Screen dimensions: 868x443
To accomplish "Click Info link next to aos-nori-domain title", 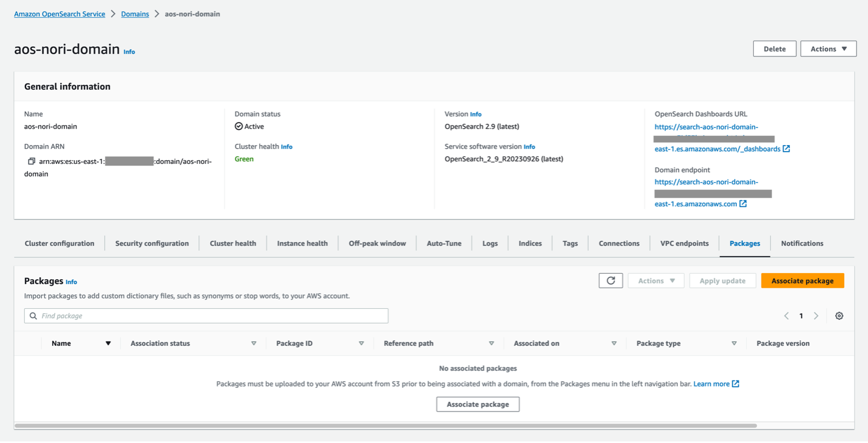I will pos(129,52).
